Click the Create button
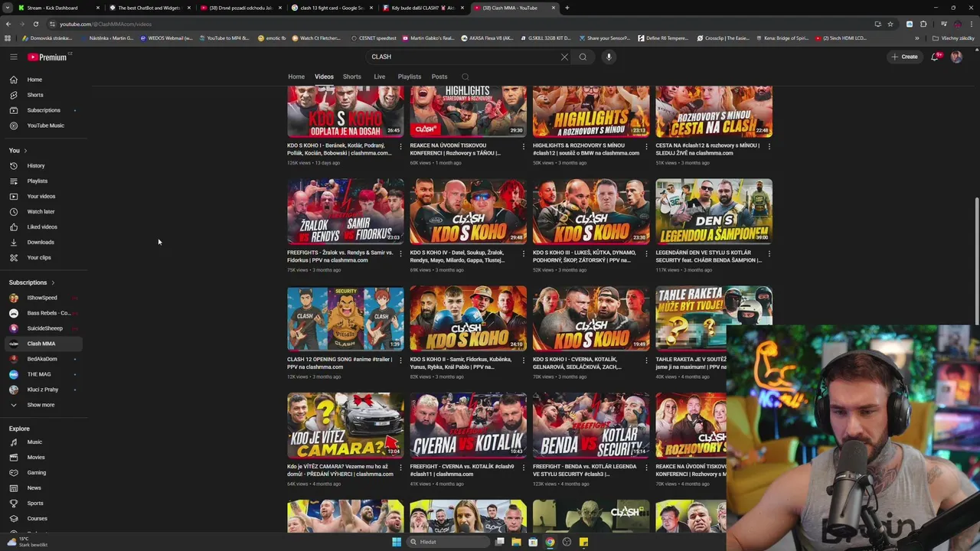The width and height of the screenshot is (980, 551). coord(904,57)
